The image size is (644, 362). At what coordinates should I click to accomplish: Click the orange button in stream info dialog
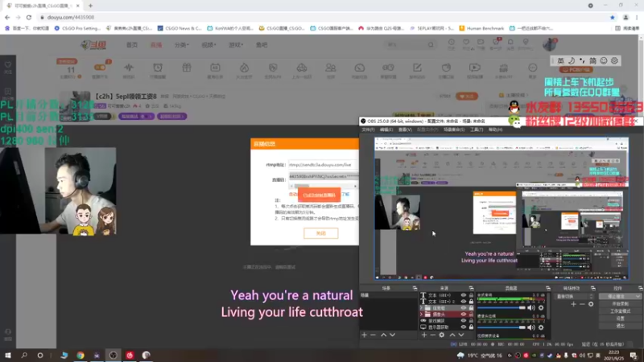coord(319,195)
